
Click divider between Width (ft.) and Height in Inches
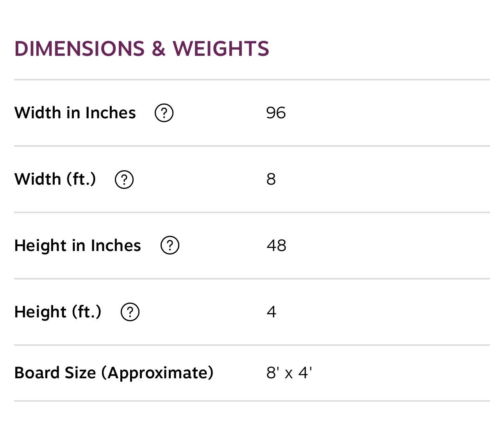[252, 212]
